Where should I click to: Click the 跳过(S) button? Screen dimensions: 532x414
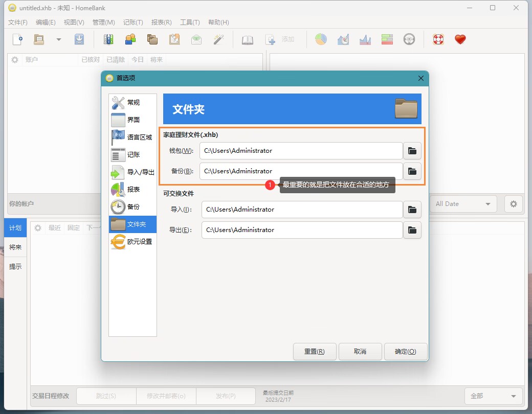pos(106,396)
